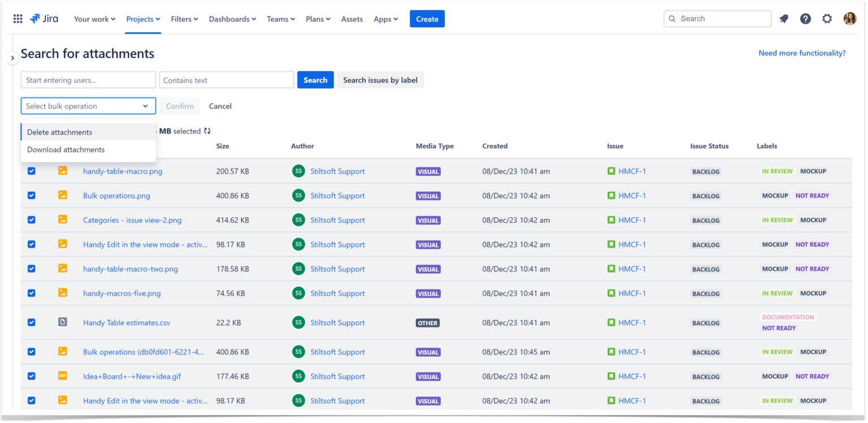Choose Delete attachments from the open menu
This screenshot has height=423, width=868.
point(59,132)
